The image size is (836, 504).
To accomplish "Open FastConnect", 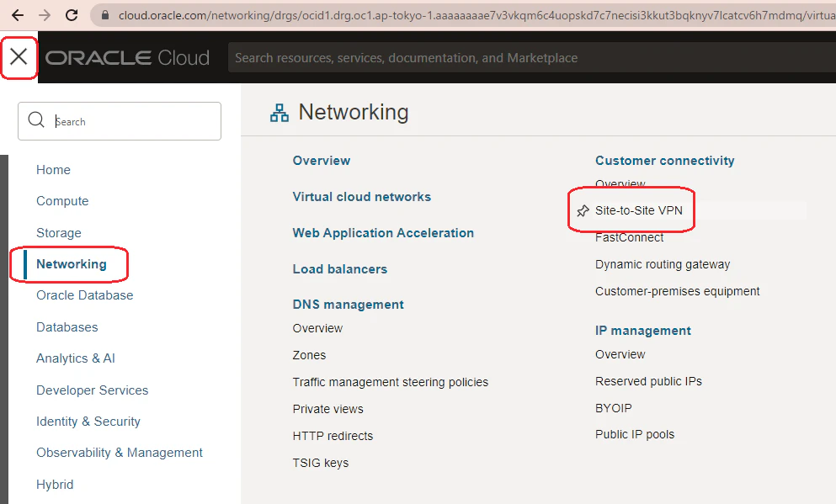I will point(630,237).
